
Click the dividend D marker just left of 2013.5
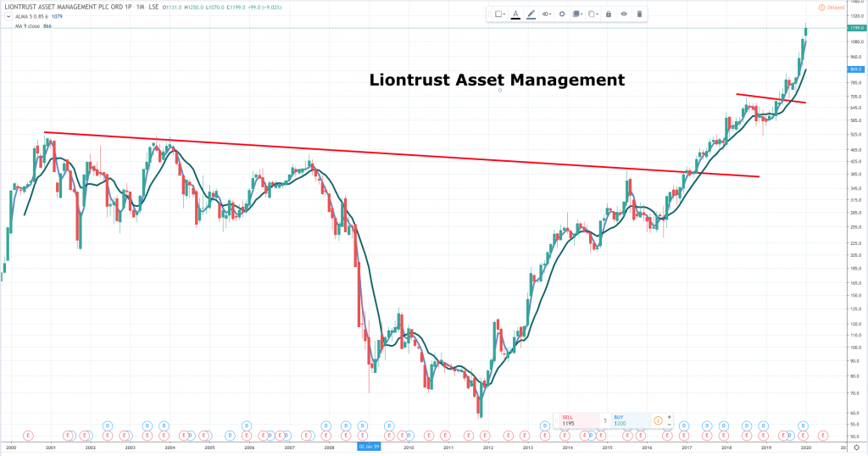point(545,425)
